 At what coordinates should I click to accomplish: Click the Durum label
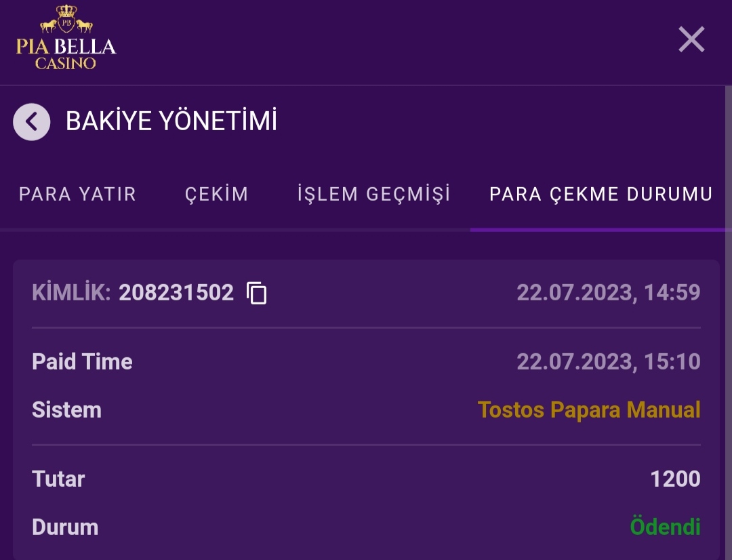click(65, 527)
